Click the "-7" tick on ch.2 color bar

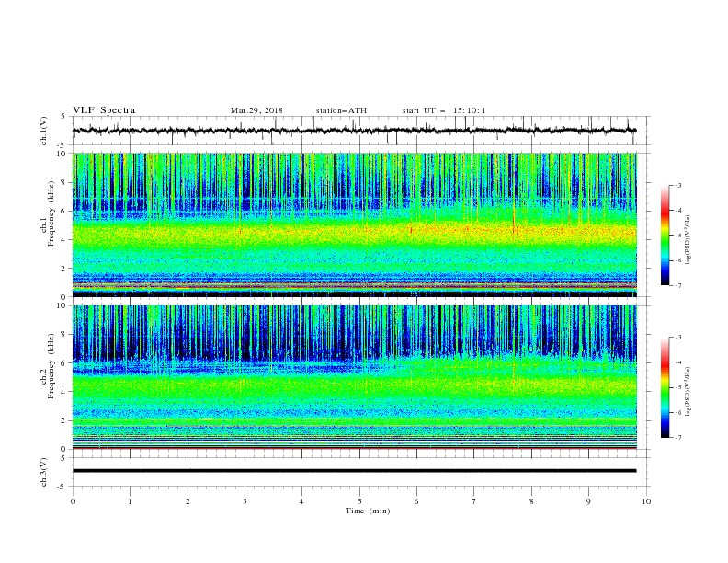click(x=678, y=438)
